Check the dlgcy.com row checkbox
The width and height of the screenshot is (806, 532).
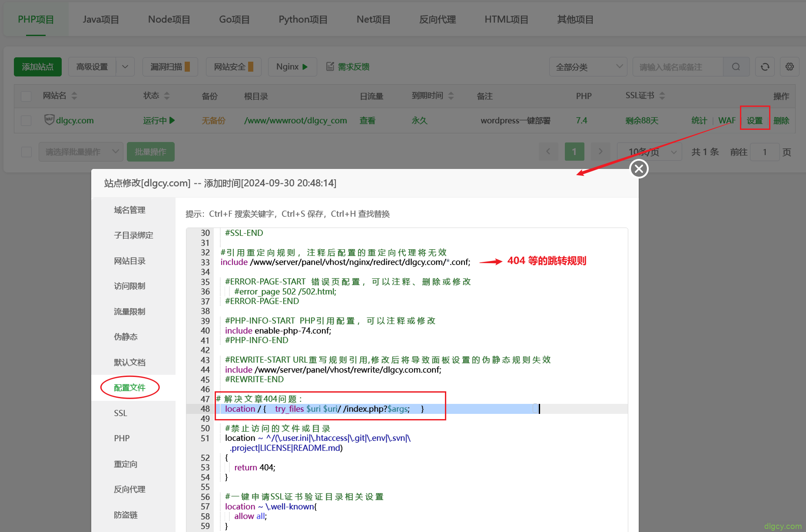(x=26, y=120)
